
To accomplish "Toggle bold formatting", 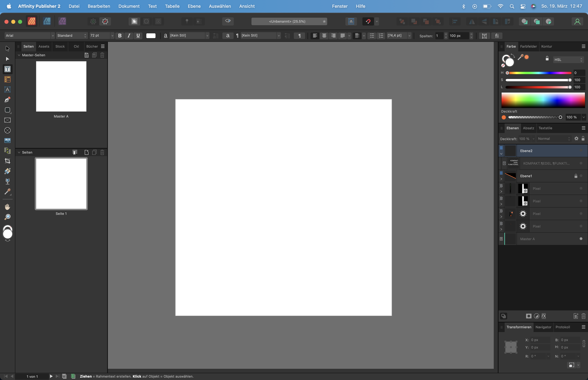I will pyautogui.click(x=120, y=36).
